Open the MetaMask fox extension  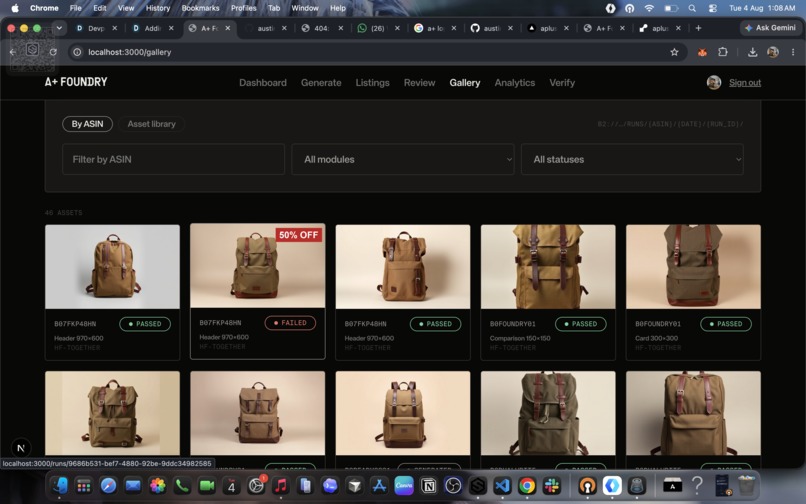(x=702, y=52)
